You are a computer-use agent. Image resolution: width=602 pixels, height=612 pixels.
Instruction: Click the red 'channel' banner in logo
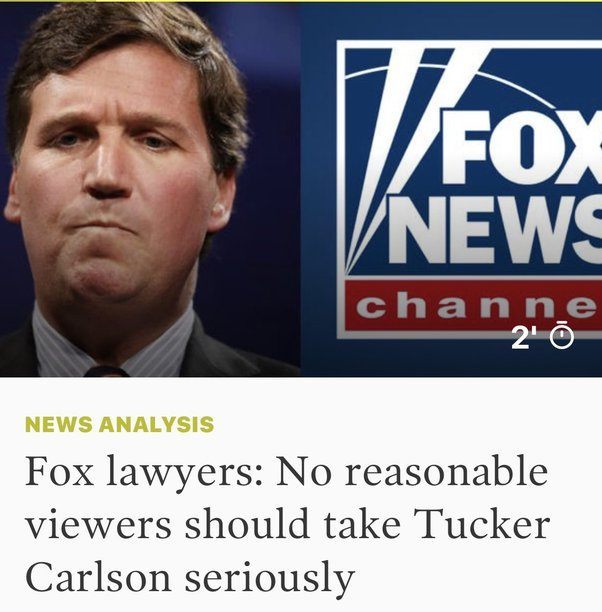tap(474, 305)
